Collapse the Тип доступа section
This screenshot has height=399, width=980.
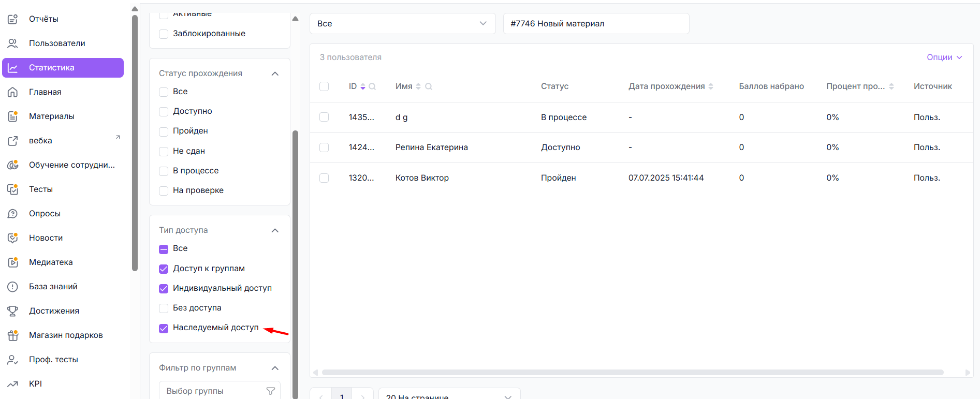click(x=275, y=230)
